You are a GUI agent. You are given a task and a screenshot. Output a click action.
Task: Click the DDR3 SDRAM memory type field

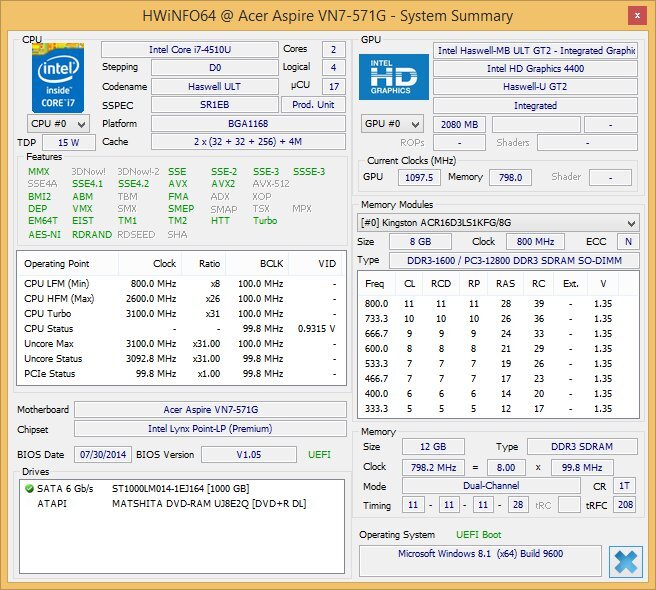pos(582,446)
